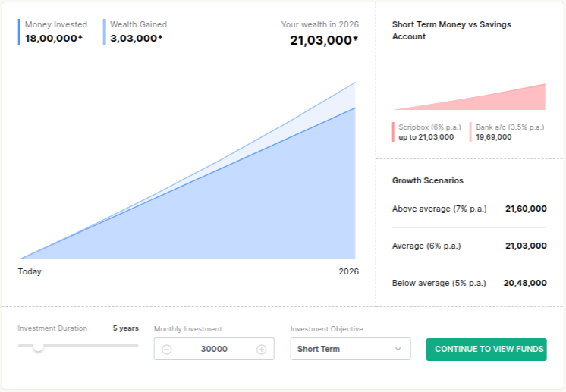Click the Money Invested legend label
This screenshot has height=392, width=566.
[x=56, y=25]
